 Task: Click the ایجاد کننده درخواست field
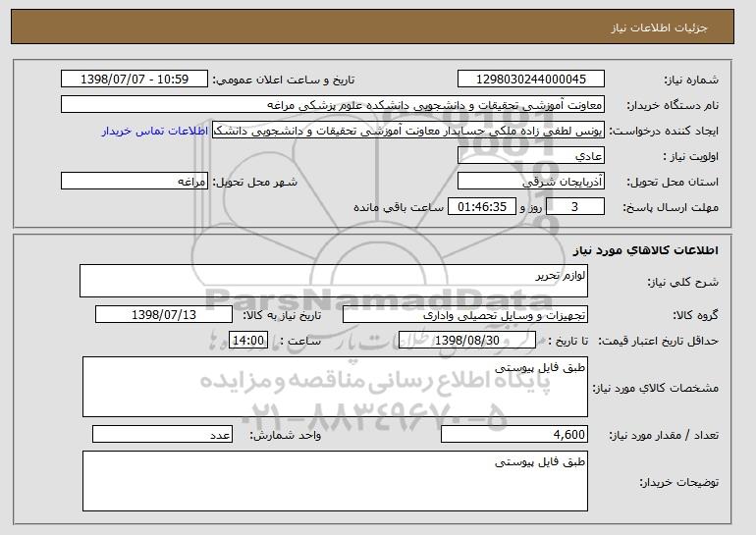pyautogui.click(x=408, y=131)
